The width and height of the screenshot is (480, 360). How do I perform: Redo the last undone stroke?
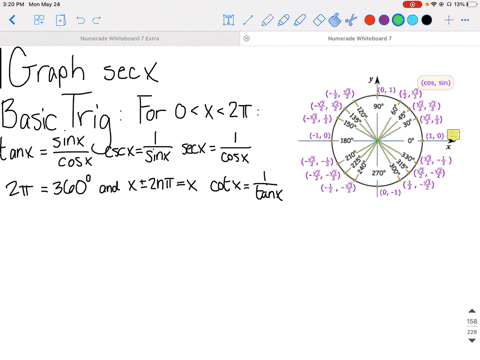pyautogui.click(x=97, y=20)
